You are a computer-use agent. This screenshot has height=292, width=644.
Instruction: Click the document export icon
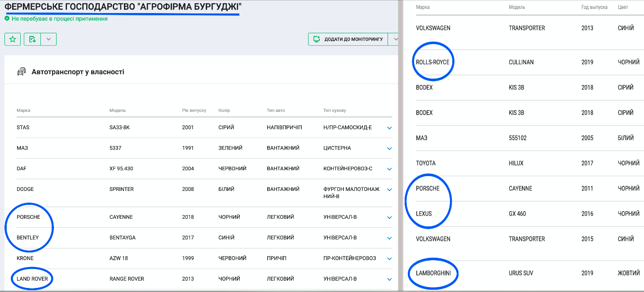(x=32, y=40)
